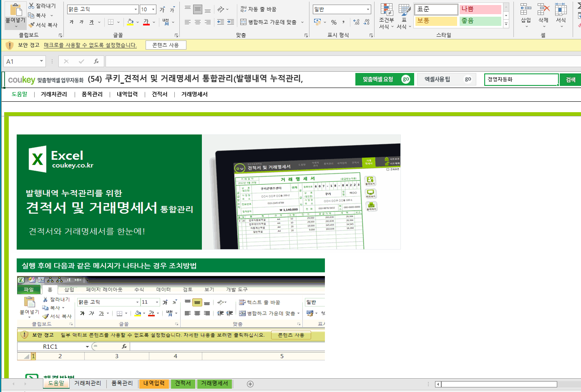Click Cut (잘라내기) scissors icon
Image resolution: width=581 pixels, height=392 pixels.
(x=31, y=6)
